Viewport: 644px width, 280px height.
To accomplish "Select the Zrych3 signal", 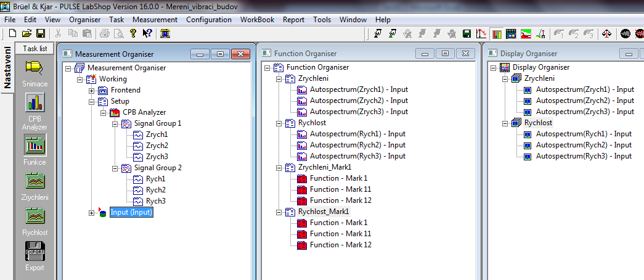I will coord(157,157).
